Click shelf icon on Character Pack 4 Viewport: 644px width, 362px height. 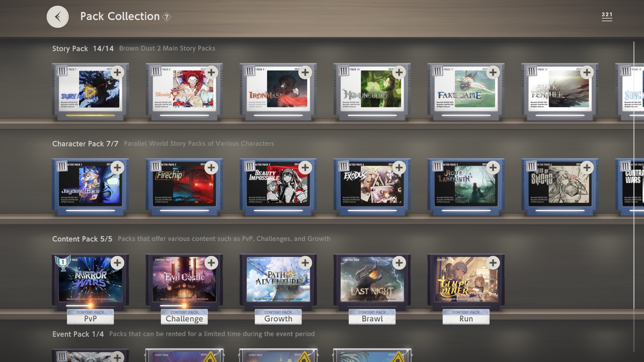click(344, 166)
